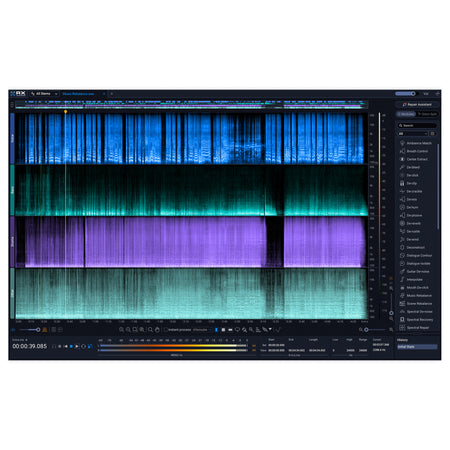Viewport: 450px width, 450px height.
Task: Open the All Stems dropdown
Action: [x=44, y=94]
